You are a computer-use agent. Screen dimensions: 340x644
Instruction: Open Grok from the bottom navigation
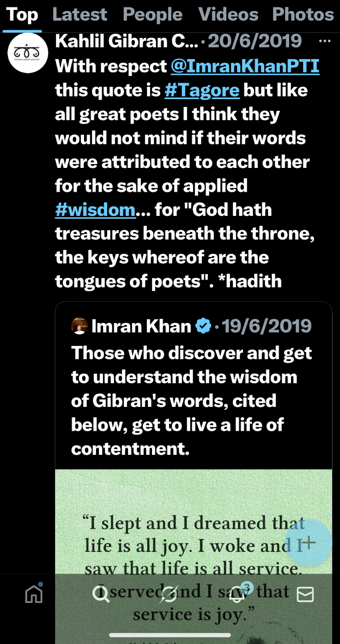click(169, 594)
